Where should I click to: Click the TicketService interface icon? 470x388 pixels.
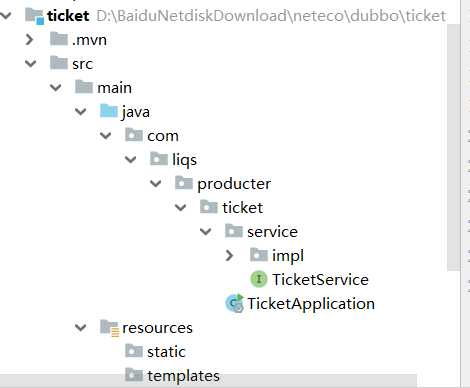[x=259, y=279]
